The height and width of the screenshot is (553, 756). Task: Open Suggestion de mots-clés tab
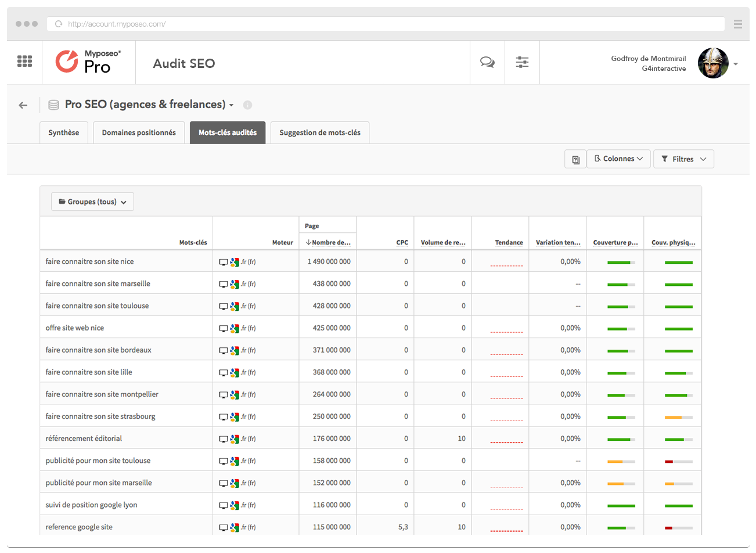click(320, 132)
